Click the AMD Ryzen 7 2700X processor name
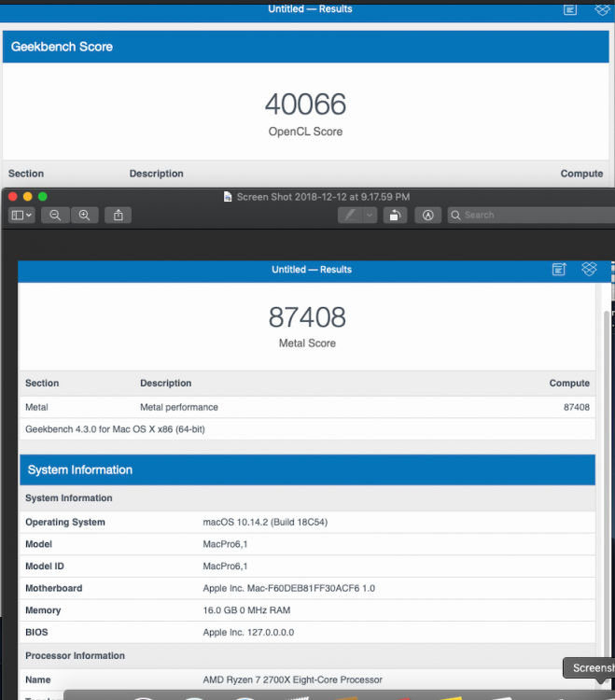Image resolution: width=615 pixels, height=700 pixels. [293, 679]
